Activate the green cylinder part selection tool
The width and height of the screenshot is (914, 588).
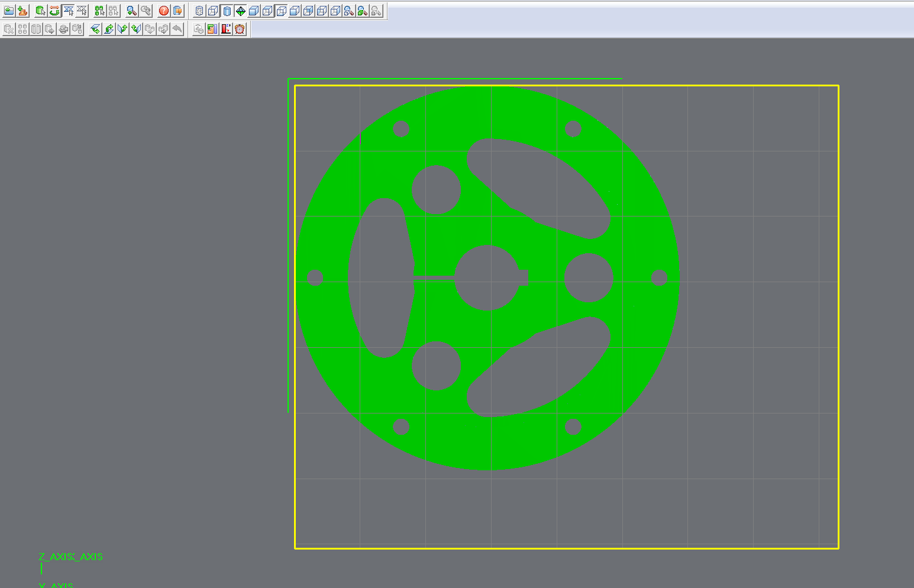coord(40,11)
